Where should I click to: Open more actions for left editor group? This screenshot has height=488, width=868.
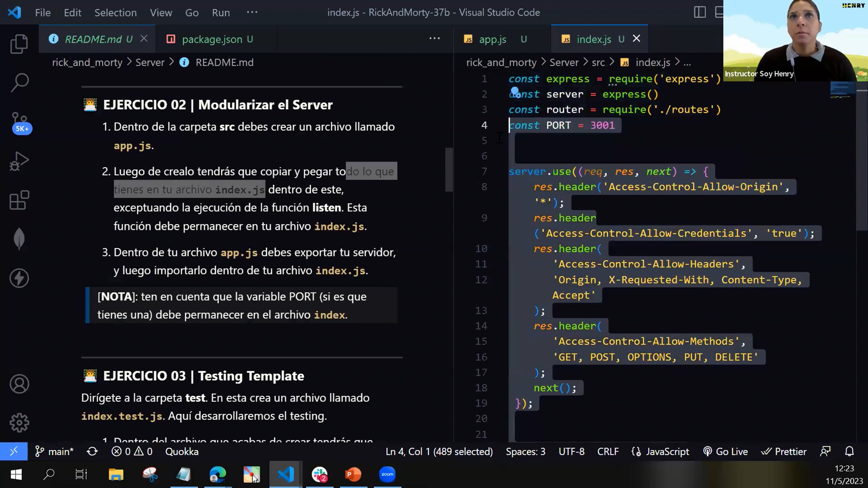click(434, 39)
